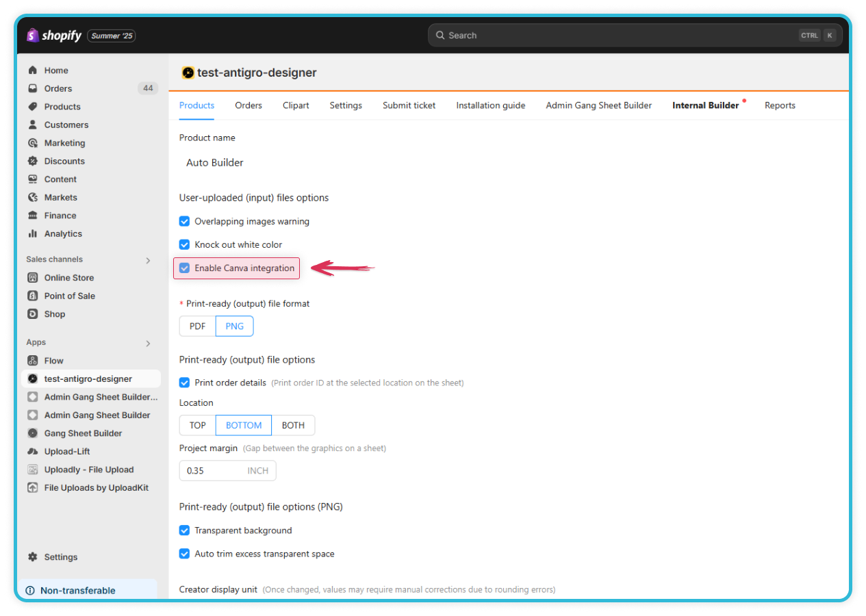The height and width of the screenshot is (616, 866).
Task: Select PDF as output file format
Action: click(x=197, y=326)
